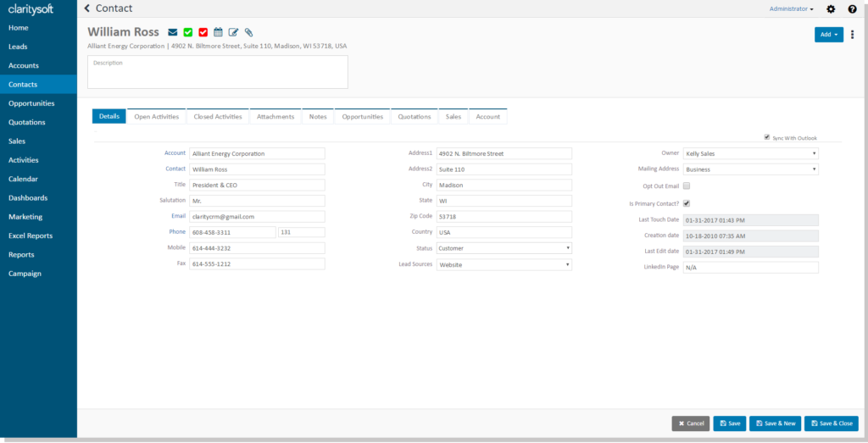Open the Owner dropdown showing Kelly Sales
The width and height of the screenshot is (868, 443).
[x=751, y=153]
